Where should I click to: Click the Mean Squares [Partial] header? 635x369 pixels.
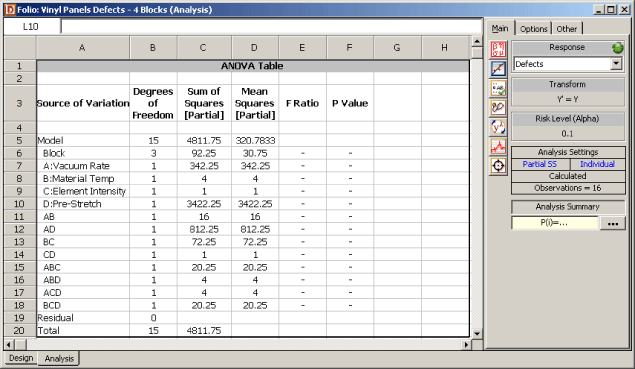pos(255,103)
